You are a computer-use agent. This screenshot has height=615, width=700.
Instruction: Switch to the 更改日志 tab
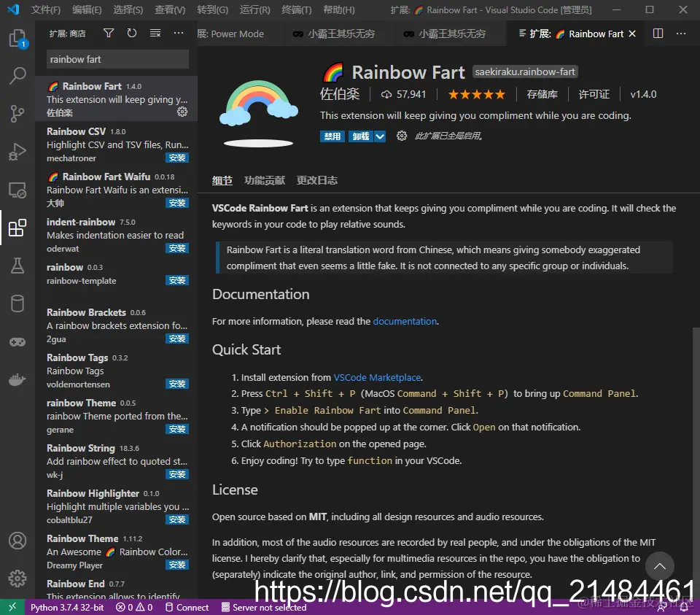317,180
